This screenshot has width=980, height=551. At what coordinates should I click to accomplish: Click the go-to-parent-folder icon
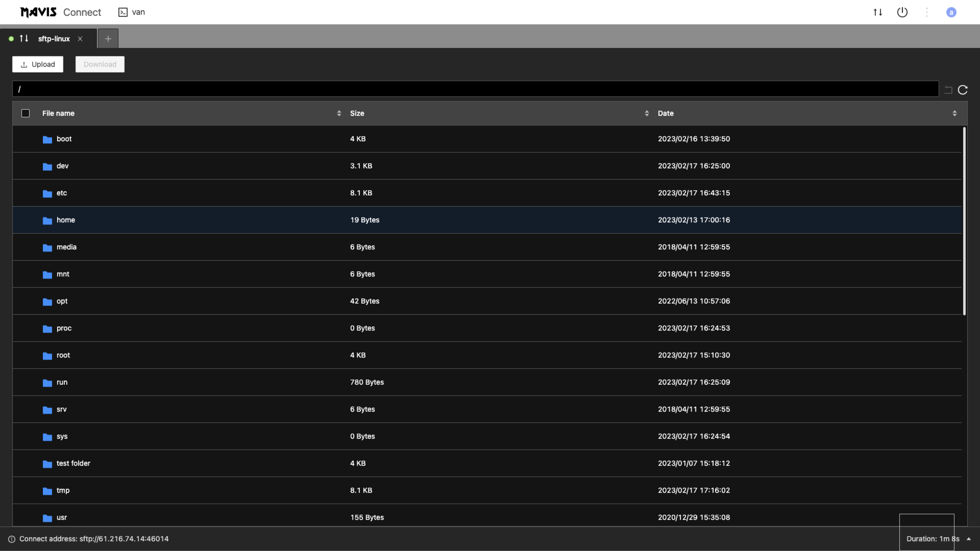pyautogui.click(x=948, y=90)
